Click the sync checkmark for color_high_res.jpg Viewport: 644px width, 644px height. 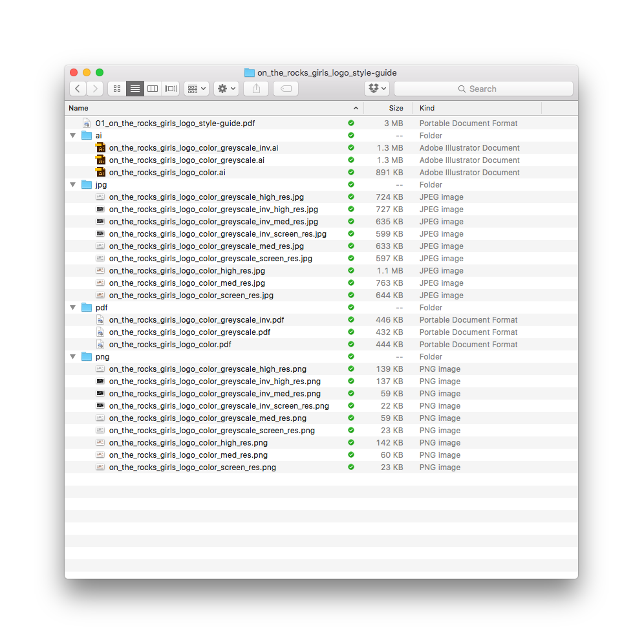(351, 271)
